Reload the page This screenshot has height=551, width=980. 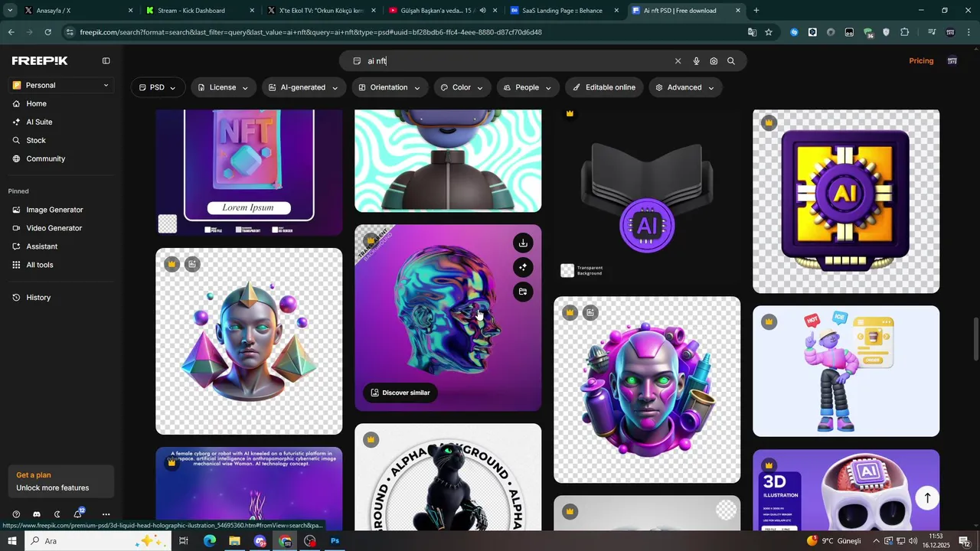(47, 32)
